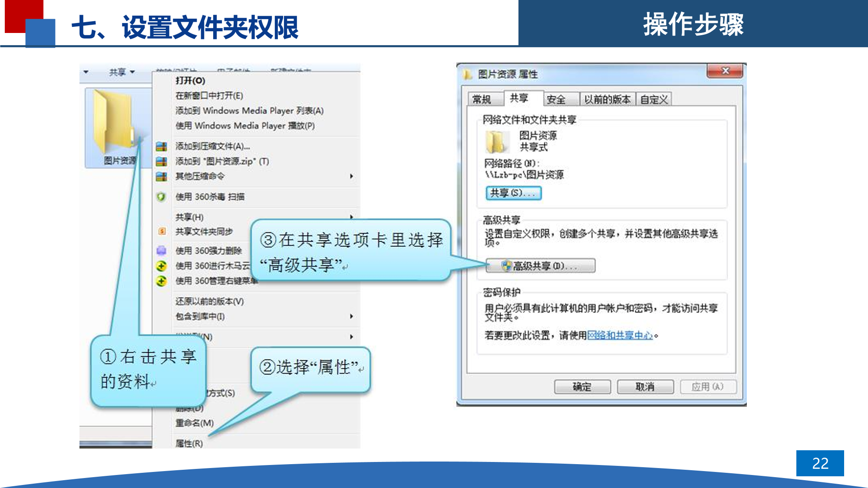This screenshot has width=868, height=488.
Task: Open the 共享 toolbar dropdown
Action: (x=122, y=72)
